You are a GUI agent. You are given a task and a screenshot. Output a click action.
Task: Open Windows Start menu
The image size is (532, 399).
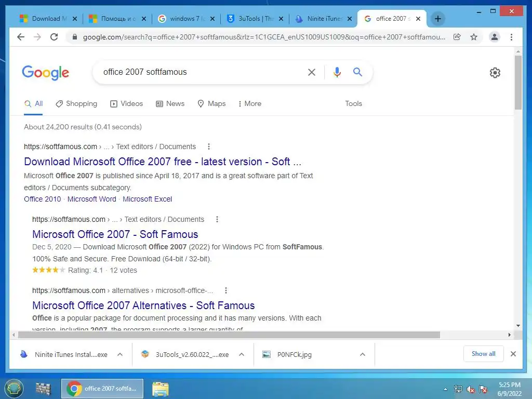(x=14, y=389)
